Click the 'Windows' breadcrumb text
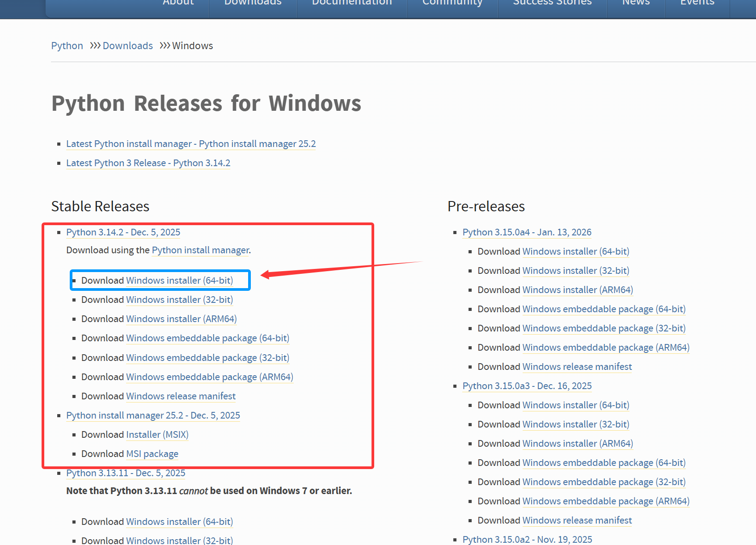The width and height of the screenshot is (756, 545). click(x=193, y=46)
